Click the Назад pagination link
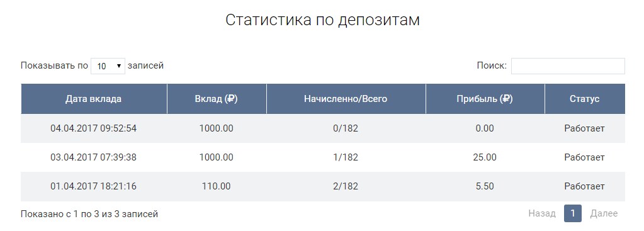 (542, 213)
